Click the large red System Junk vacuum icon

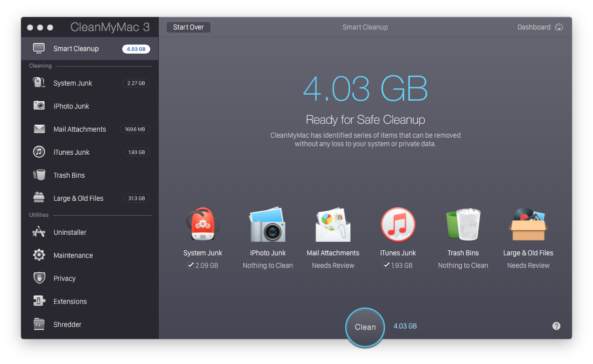pyautogui.click(x=202, y=224)
